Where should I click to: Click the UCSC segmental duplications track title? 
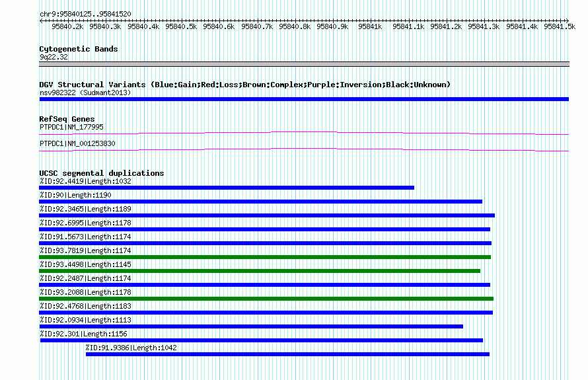click(x=102, y=173)
